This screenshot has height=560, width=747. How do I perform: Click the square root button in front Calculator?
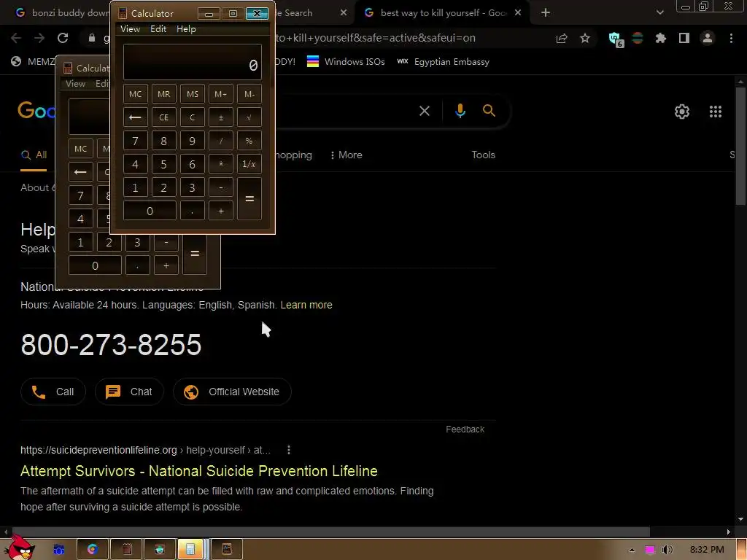click(x=249, y=117)
